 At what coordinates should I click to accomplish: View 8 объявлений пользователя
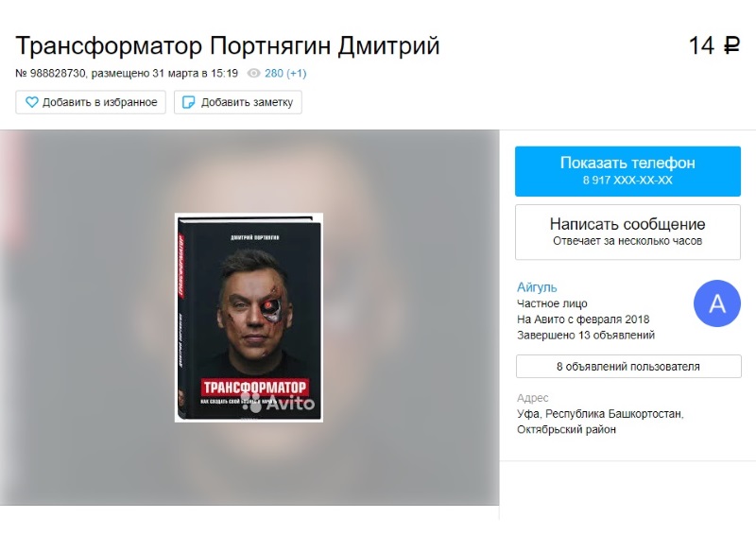[x=628, y=367]
